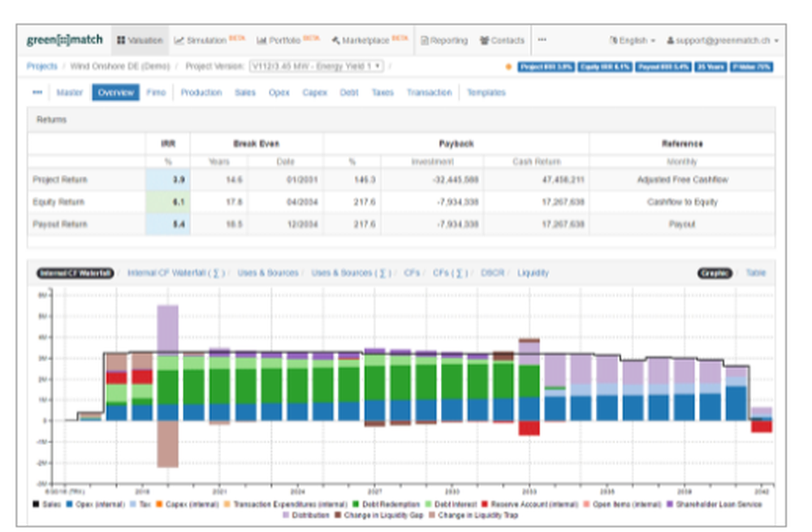Screen dimensions: 812x532
Task: Go to the Production tab
Action: 201,93
